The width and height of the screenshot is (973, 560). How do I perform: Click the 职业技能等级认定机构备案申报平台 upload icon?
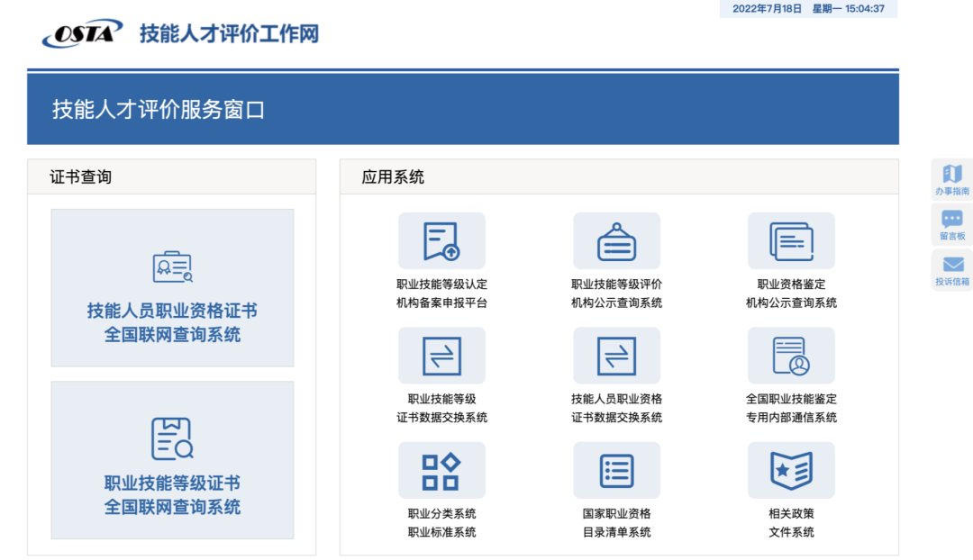coord(441,241)
